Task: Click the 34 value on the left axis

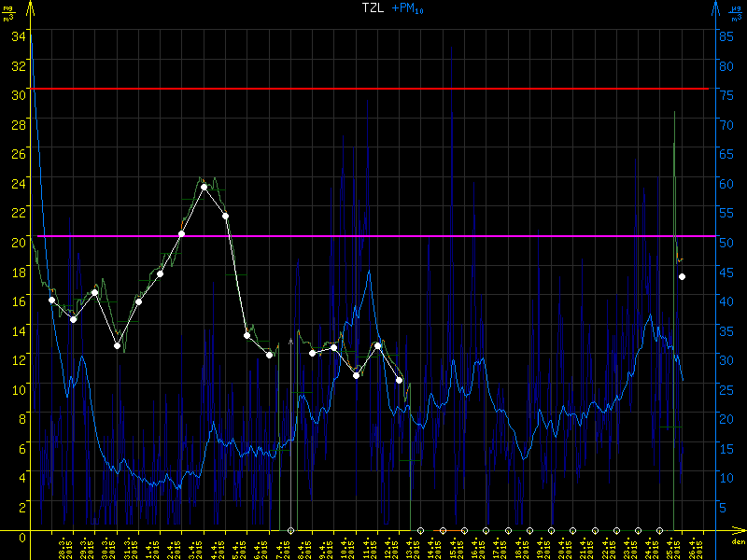Action: 18,36
